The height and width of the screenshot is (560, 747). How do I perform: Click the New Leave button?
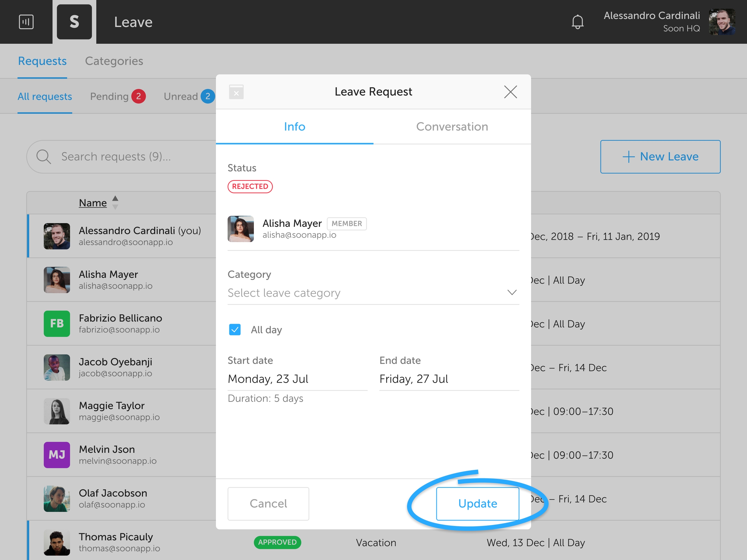coord(660,157)
